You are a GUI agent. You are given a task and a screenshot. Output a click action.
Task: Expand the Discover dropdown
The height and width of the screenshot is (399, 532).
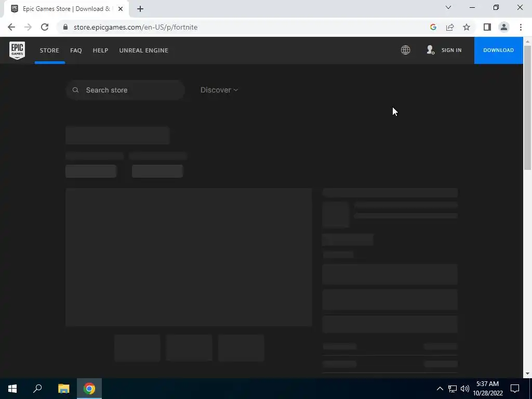pos(219,90)
